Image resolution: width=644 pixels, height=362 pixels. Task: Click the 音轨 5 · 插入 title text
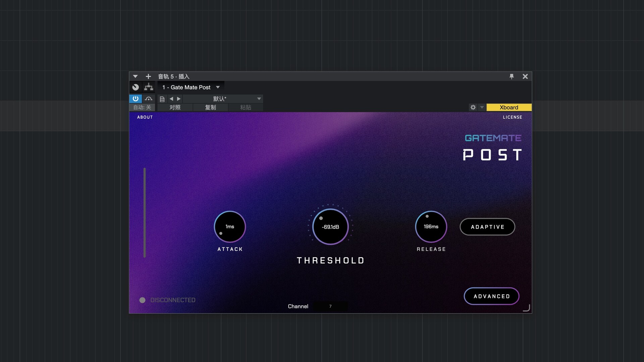(x=174, y=76)
